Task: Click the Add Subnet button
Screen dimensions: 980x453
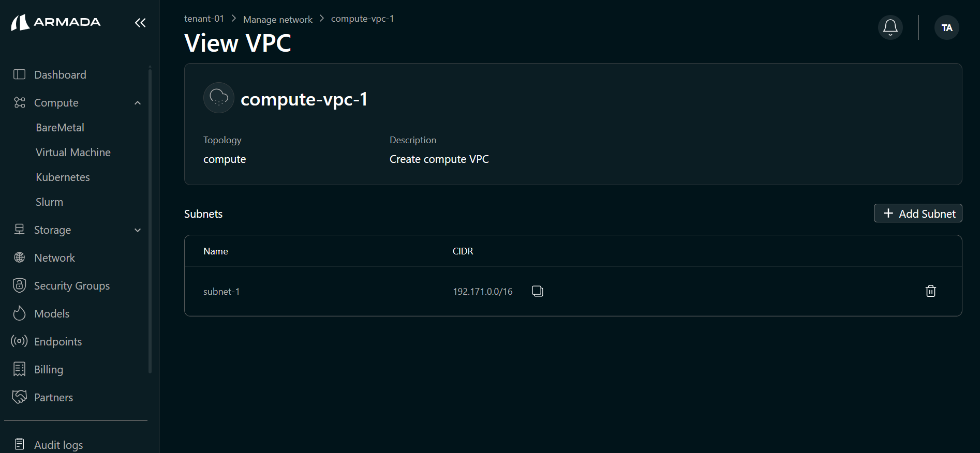Action: (918, 213)
